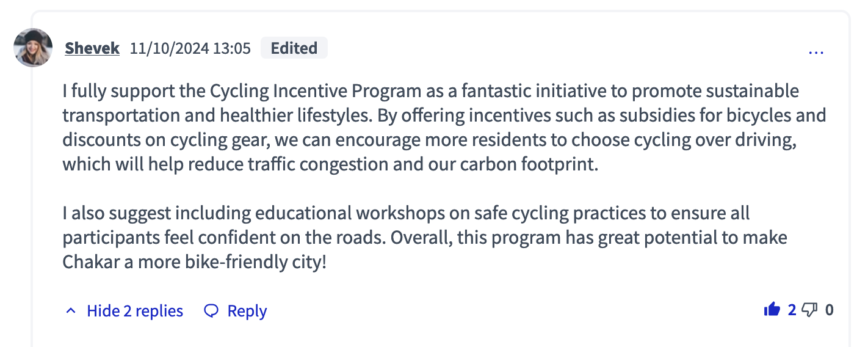Collapse replies via Hide 2 replies text
Viewport: 868px width, 347px height.
(x=135, y=311)
